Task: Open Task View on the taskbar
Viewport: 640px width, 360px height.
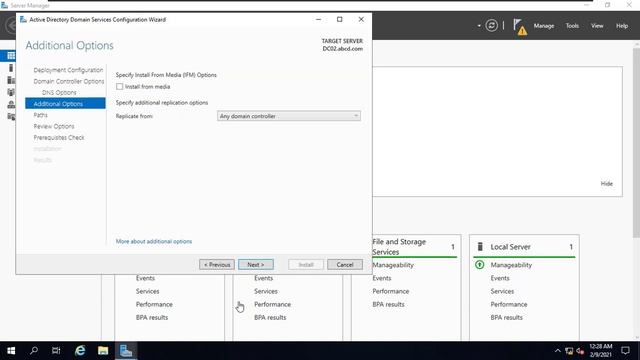Action: coord(56,351)
